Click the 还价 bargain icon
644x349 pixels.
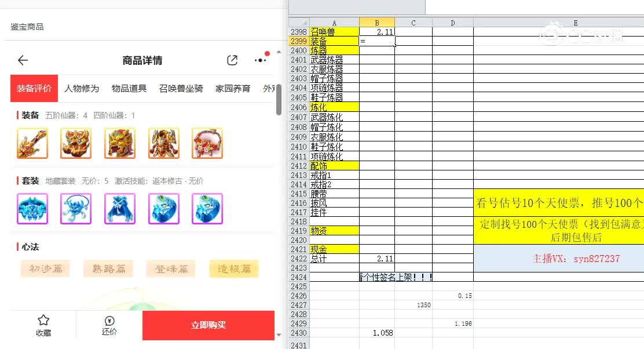109,321
